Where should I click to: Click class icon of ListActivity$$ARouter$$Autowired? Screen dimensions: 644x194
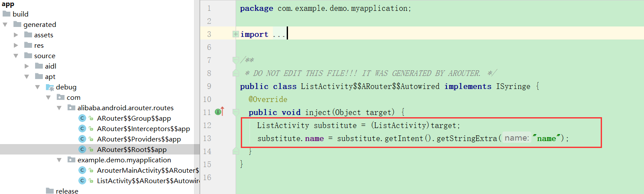82,181
